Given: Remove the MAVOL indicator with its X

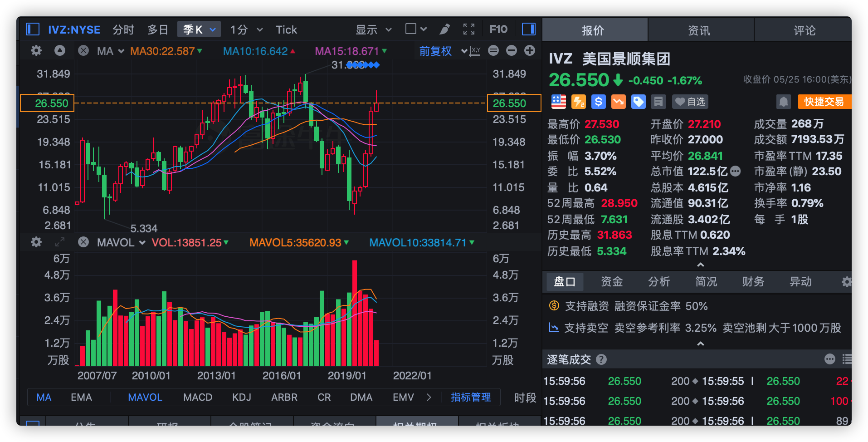Looking at the screenshot, I should coord(83,242).
